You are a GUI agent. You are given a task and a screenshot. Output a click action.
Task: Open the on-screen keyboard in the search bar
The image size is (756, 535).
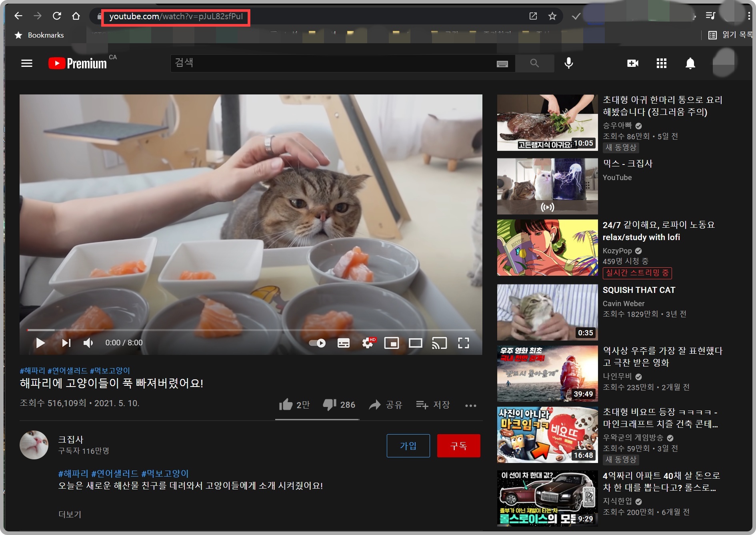[x=502, y=63]
